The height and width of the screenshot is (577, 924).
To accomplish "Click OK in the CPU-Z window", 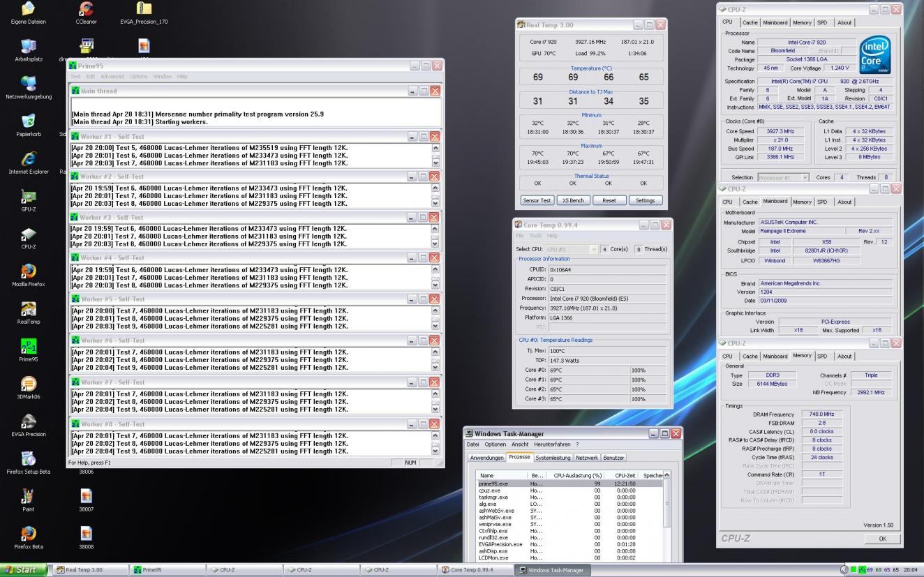I will (x=882, y=539).
